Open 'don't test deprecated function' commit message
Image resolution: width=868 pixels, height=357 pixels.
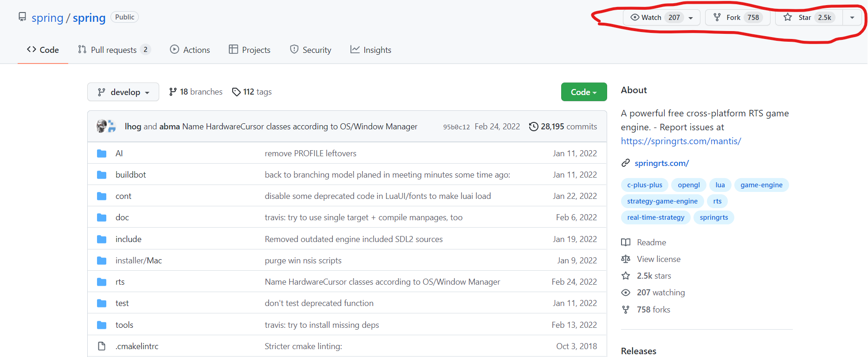pos(319,303)
